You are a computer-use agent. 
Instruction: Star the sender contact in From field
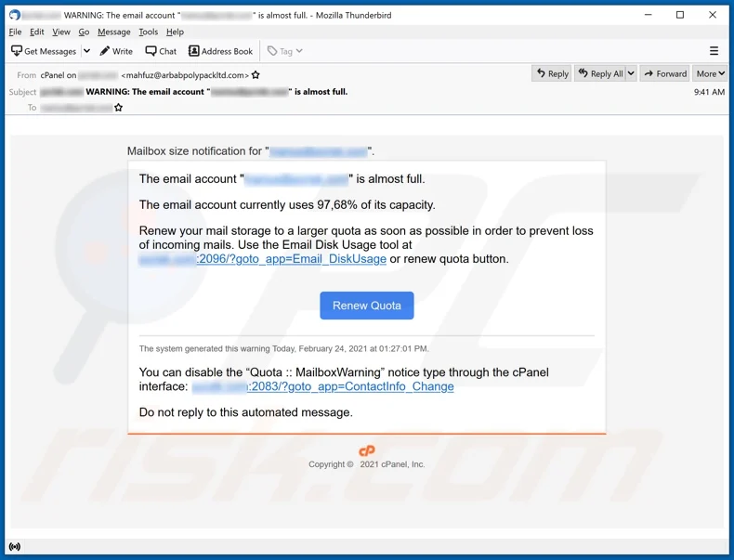256,75
